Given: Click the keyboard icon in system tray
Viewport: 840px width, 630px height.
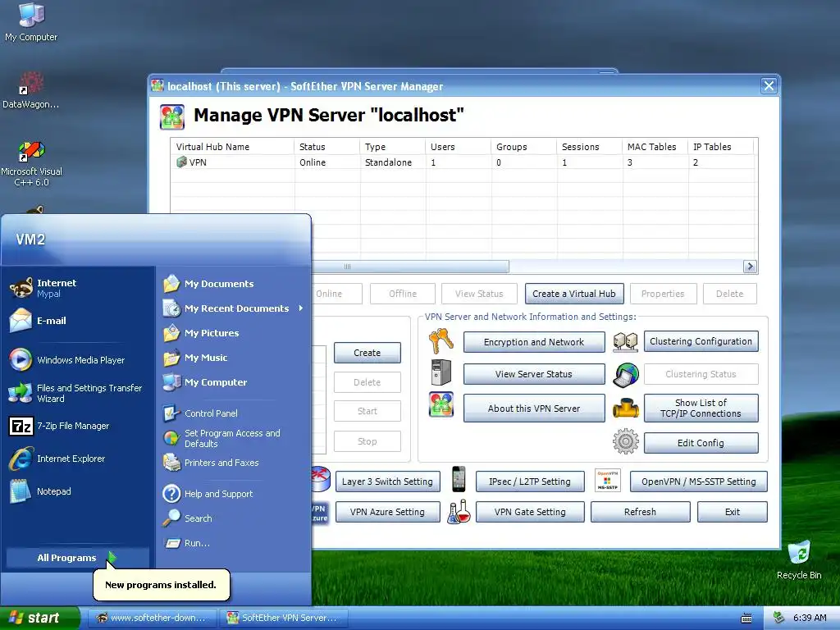Looking at the screenshot, I should [x=746, y=619].
